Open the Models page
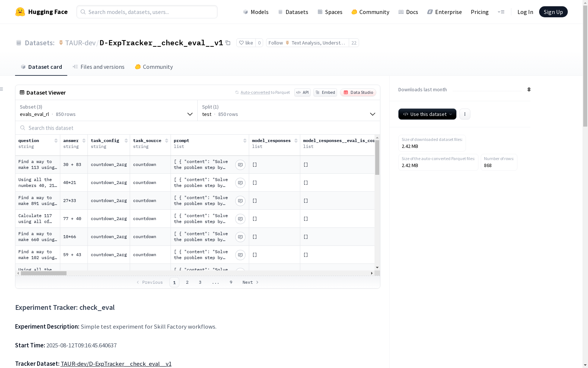This screenshot has height=368, width=588. pyautogui.click(x=256, y=12)
